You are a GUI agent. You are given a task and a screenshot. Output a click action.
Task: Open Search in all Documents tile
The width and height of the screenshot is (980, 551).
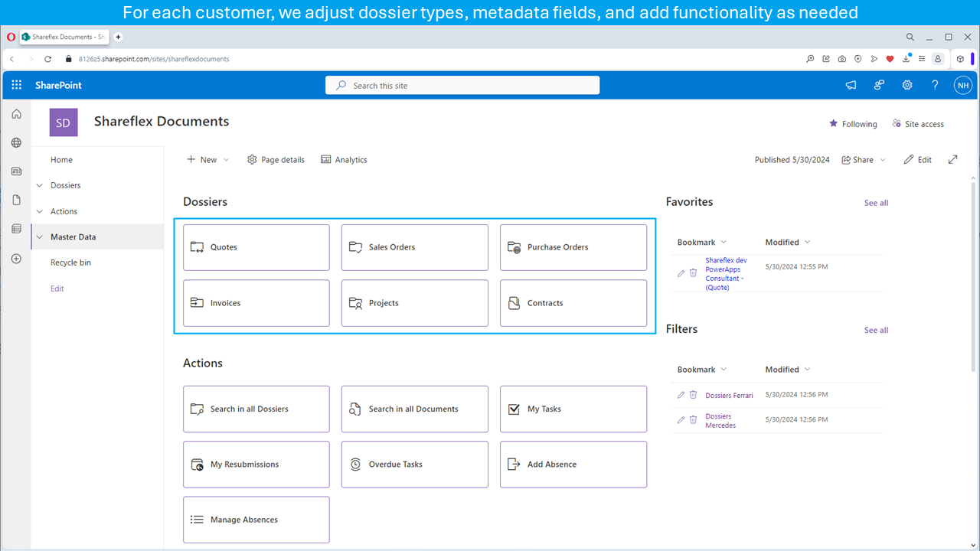(x=415, y=409)
